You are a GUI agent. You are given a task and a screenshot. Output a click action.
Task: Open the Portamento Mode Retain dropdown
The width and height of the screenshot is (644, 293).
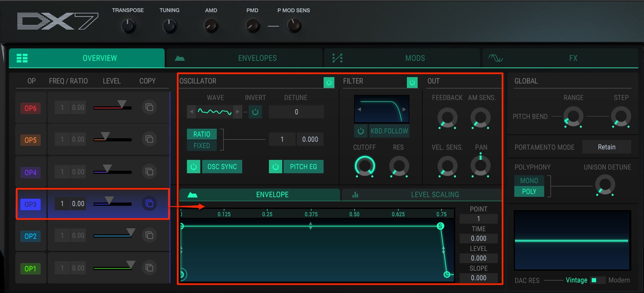[x=607, y=147]
